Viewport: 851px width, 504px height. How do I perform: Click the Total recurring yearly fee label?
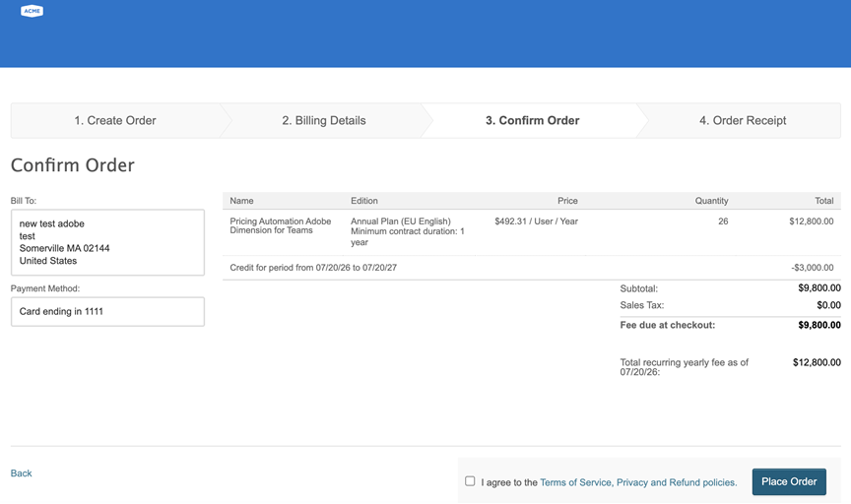684,367
